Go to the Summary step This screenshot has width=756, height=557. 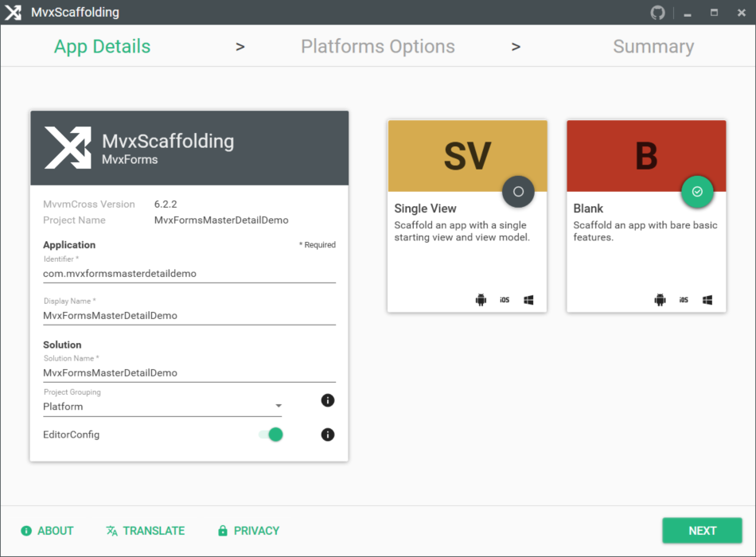tap(653, 46)
